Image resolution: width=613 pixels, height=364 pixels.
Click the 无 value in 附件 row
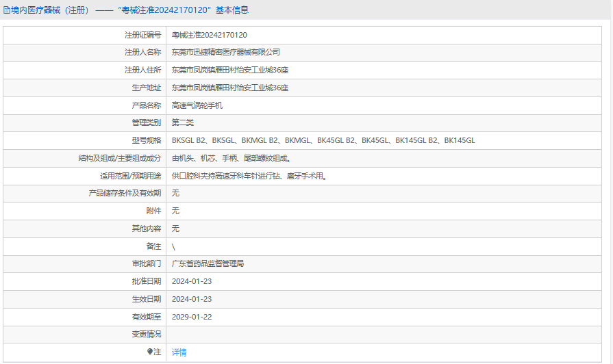click(175, 211)
